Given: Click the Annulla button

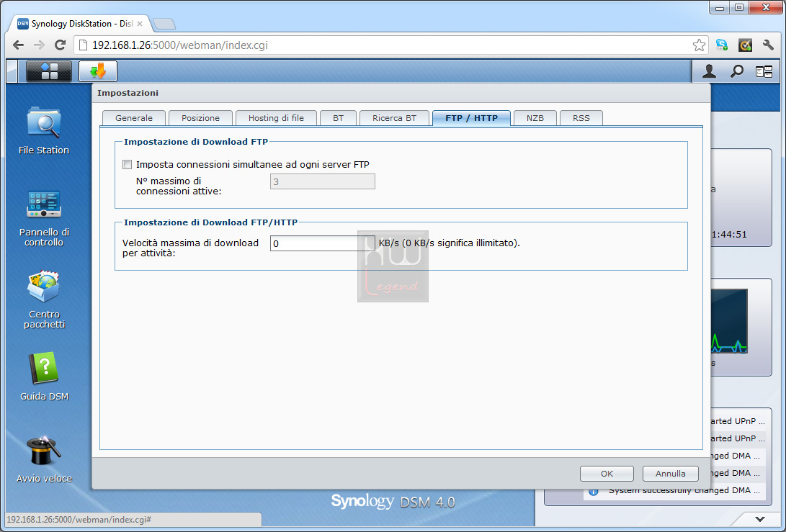Looking at the screenshot, I should pos(671,474).
